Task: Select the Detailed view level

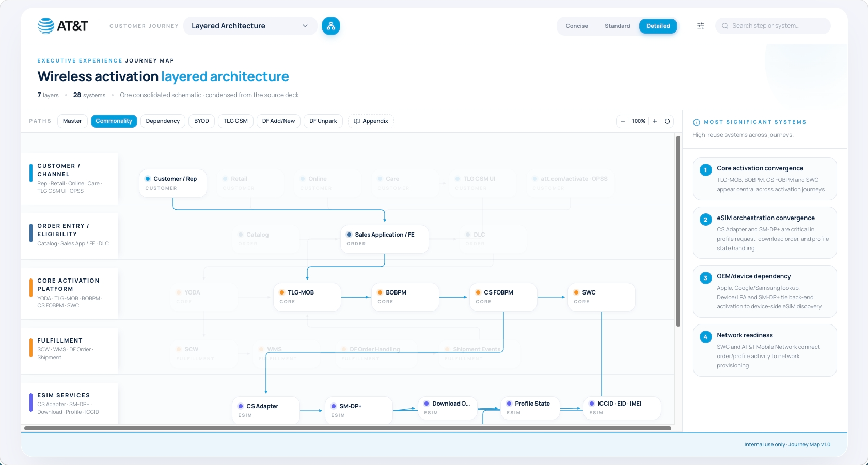Action: point(658,26)
